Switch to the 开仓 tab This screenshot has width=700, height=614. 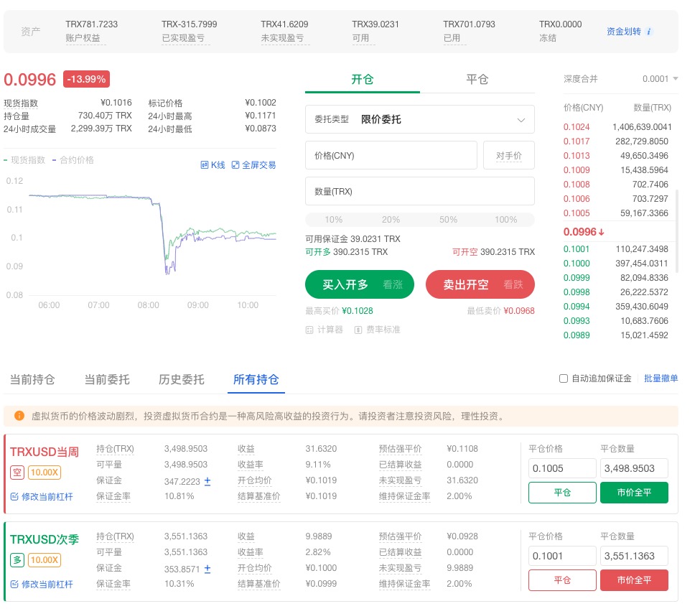pos(362,80)
